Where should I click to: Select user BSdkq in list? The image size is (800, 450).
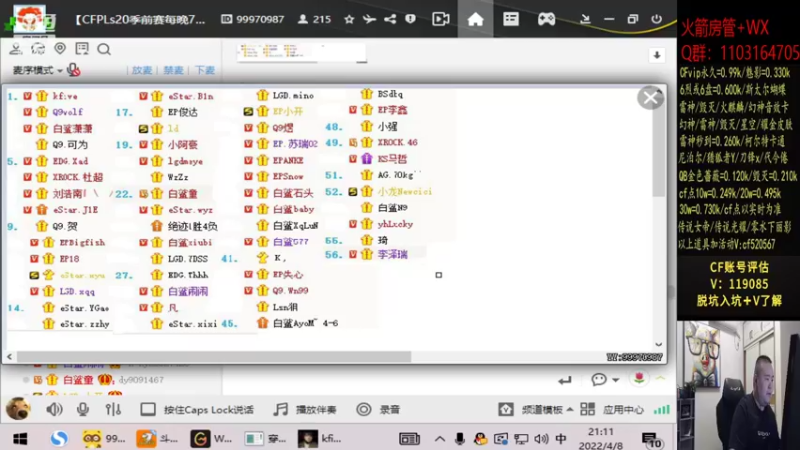point(390,94)
